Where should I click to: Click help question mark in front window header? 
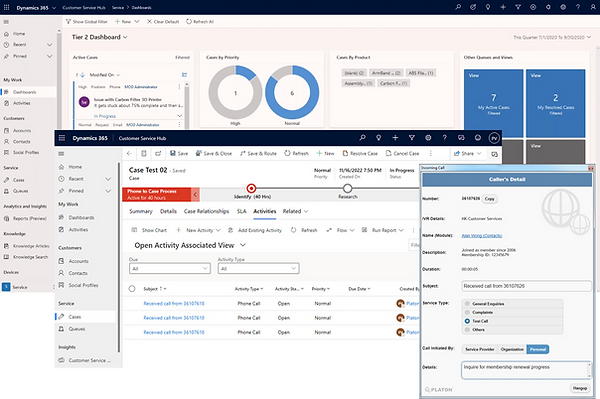point(445,138)
